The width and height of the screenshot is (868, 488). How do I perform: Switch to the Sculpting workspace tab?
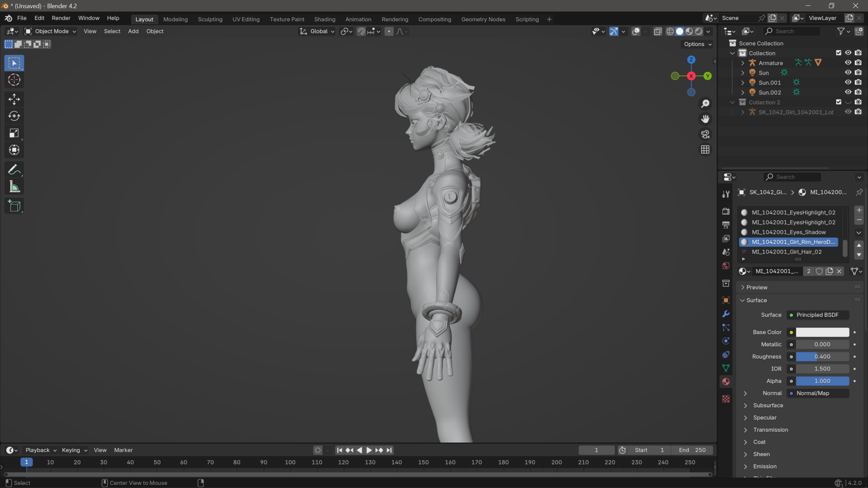[210, 19]
